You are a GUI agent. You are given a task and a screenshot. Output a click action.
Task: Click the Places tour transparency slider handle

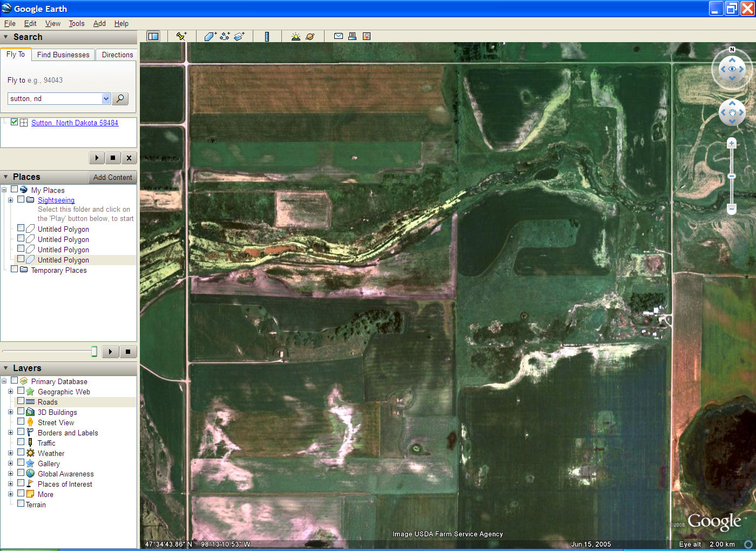coord(94,352)
